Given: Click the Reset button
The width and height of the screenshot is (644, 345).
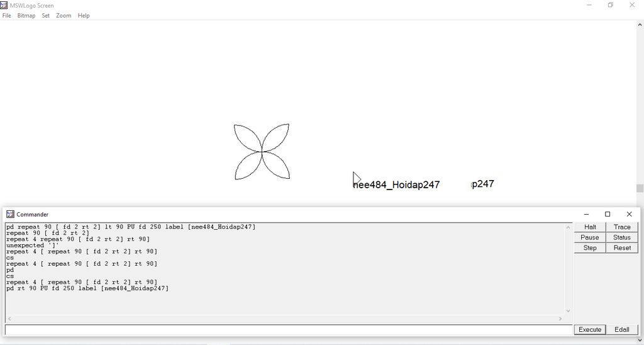Looking at the screenshot, I should [x=622, y=247].
